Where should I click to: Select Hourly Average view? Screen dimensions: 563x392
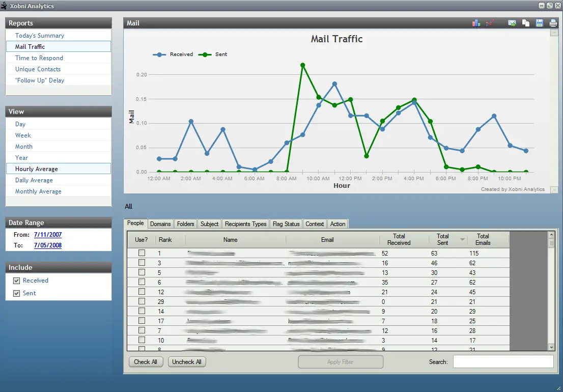pyautogui.click(x=58, y=169)
